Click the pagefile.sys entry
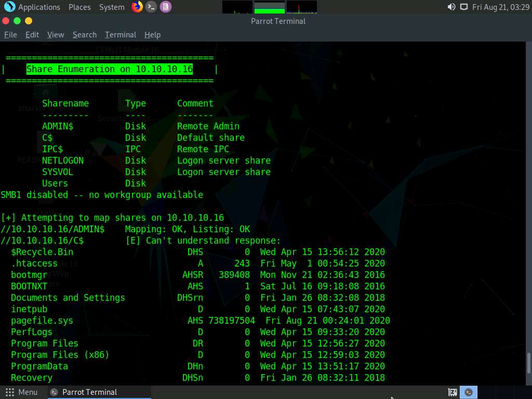Image resolution: width=532 pixels, height=399 pixels. pos(42,321)
